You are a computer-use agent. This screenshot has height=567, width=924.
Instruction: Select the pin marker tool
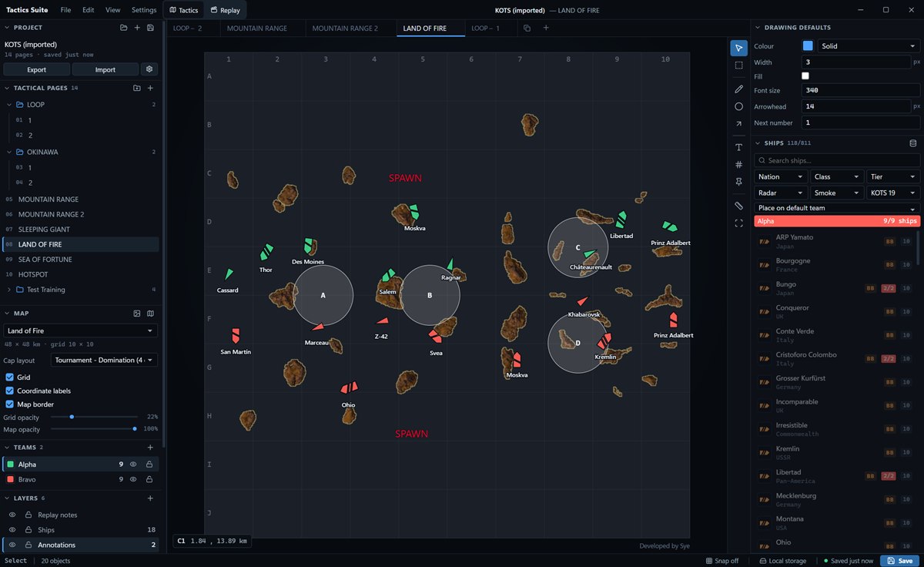pos(738,182)
